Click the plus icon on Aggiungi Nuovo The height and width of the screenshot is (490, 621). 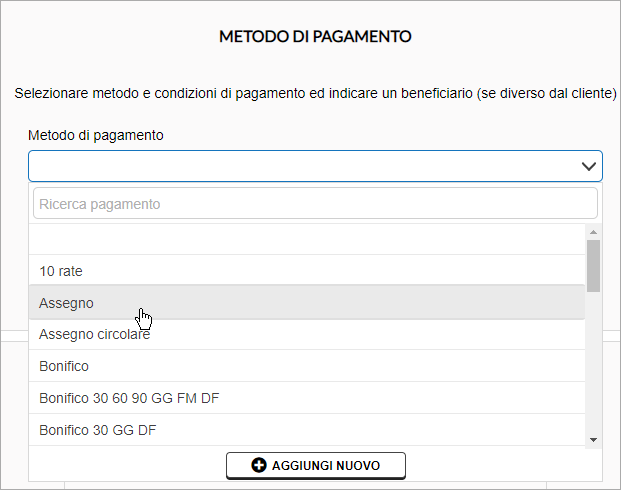(259, 465)
